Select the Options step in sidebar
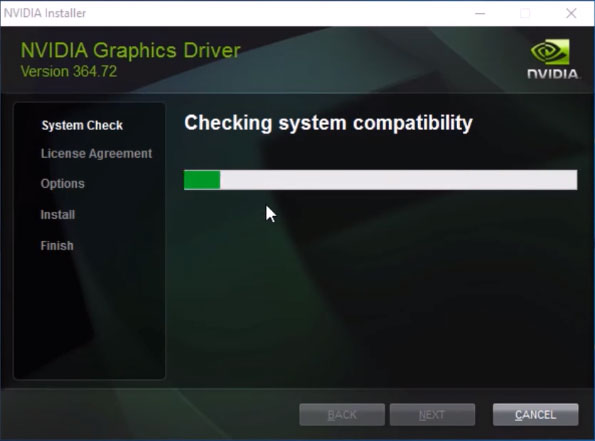Screen dimensions: 595x441 click(63, 184)
